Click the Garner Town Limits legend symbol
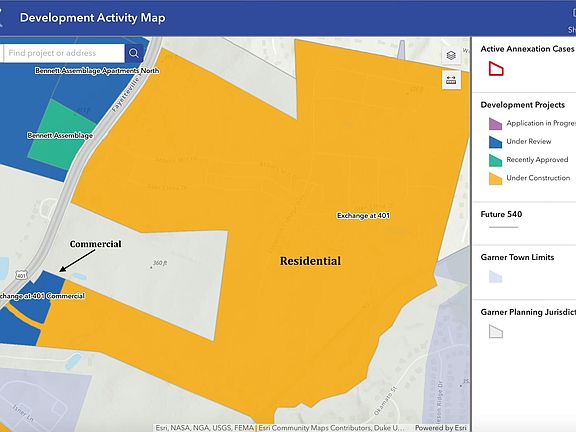Viewport: 576px width, 432px height. [496, 277]
